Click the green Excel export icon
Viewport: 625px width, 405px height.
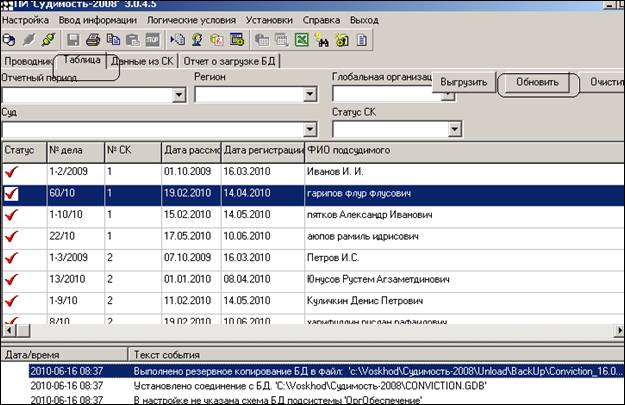point(302,40)
